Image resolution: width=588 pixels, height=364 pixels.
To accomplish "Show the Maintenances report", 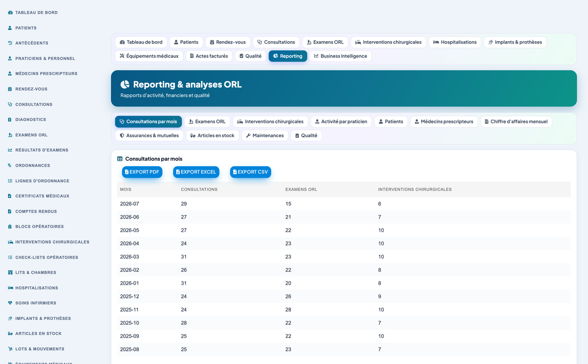I will tap(265, 136).
